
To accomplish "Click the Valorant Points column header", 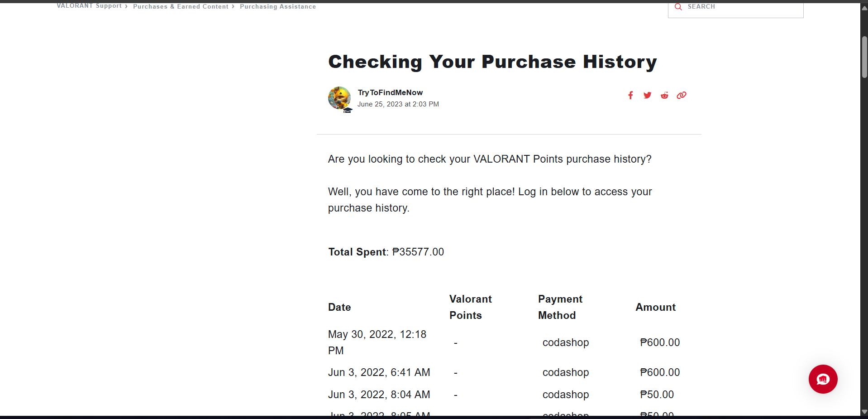I will tap(470, 307).
